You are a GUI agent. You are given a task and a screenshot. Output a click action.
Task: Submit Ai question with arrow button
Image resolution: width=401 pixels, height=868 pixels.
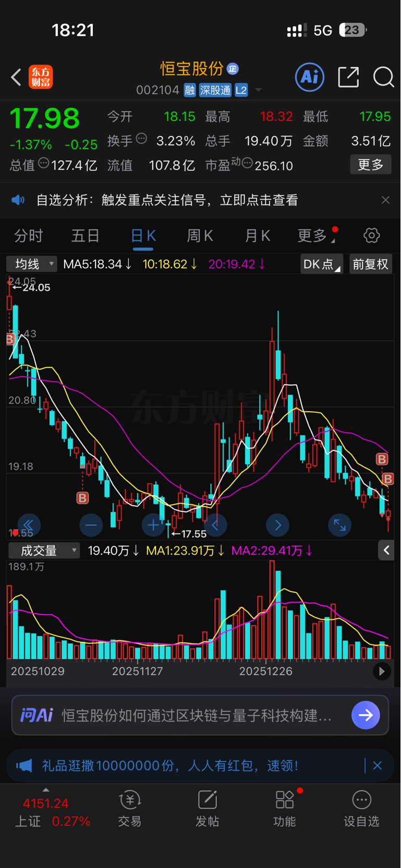tap(366, 715)
